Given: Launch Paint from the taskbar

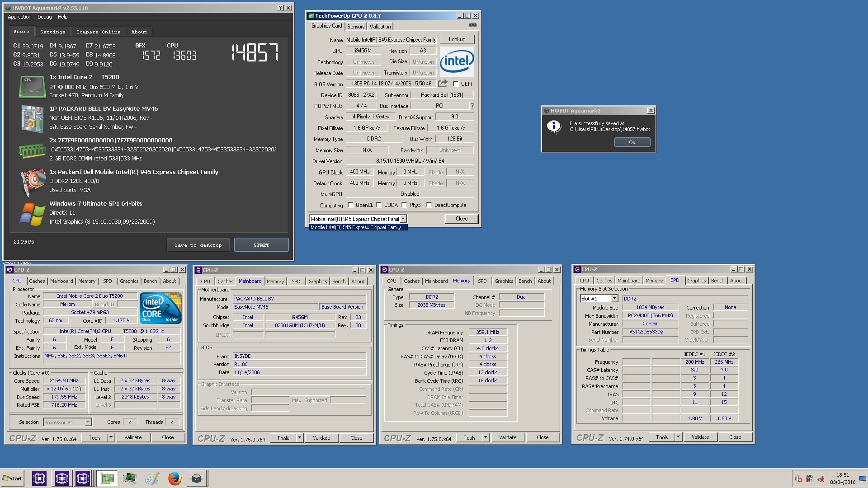Looking at the screenshot, I should click(152, 479).
